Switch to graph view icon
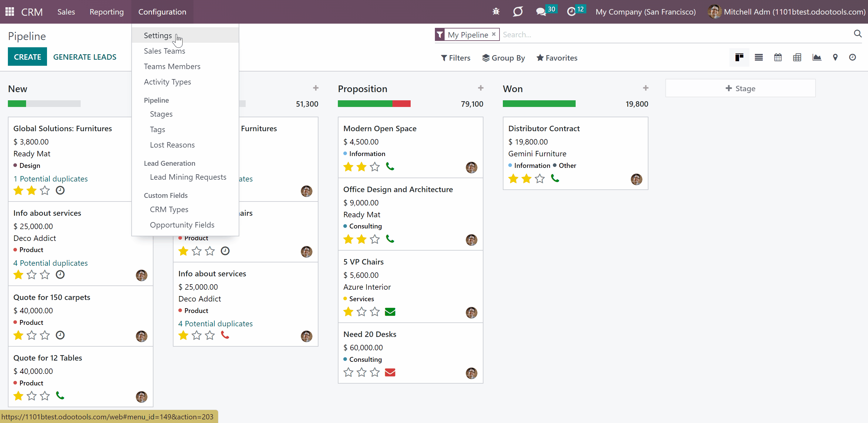The height and width of the screenshot is (423, 868). click(816, 57)
